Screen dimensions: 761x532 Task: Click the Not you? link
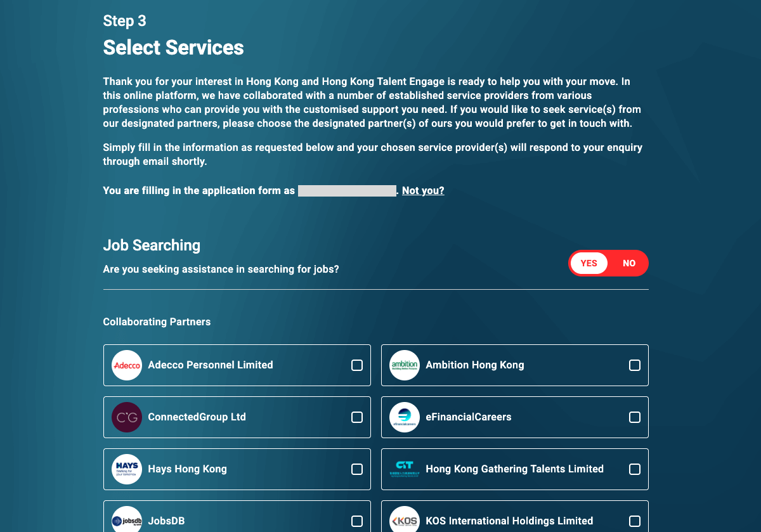click(423, 190)
